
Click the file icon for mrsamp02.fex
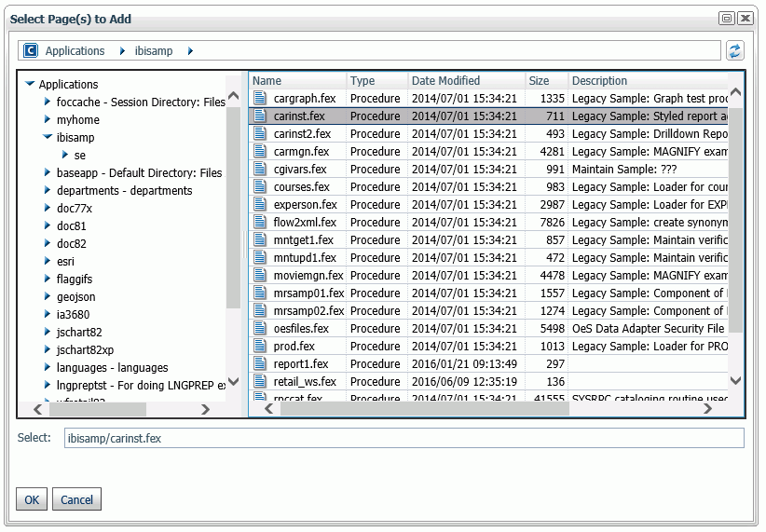tap(260, 310)
